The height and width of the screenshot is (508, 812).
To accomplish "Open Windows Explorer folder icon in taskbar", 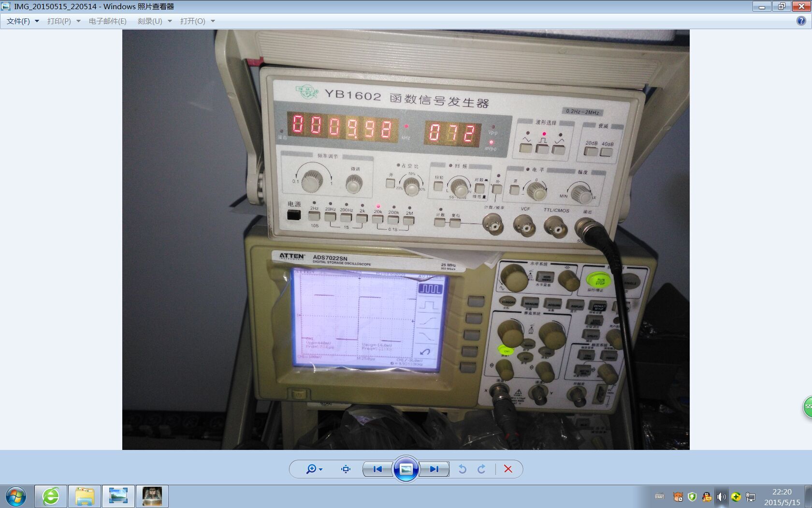I will [x=85, y=497].
